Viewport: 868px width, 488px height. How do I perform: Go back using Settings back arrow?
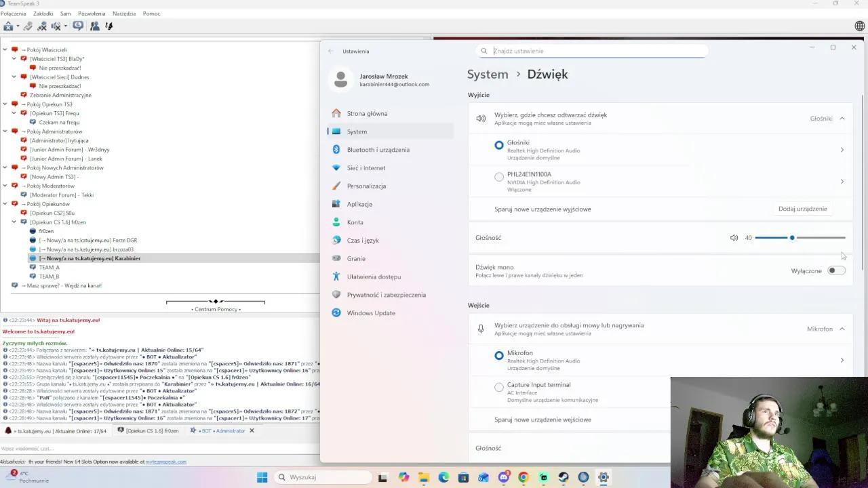point(331,51)
